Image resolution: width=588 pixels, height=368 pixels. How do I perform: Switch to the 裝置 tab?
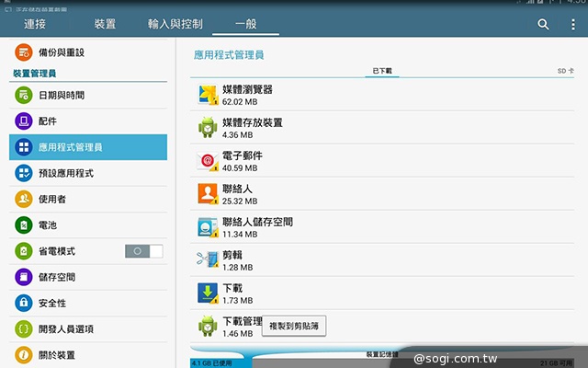(105, 25)
